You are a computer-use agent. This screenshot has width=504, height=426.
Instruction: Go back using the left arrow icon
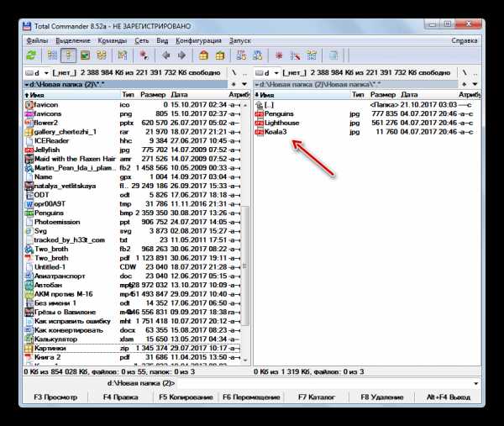(x=166, y=55)
